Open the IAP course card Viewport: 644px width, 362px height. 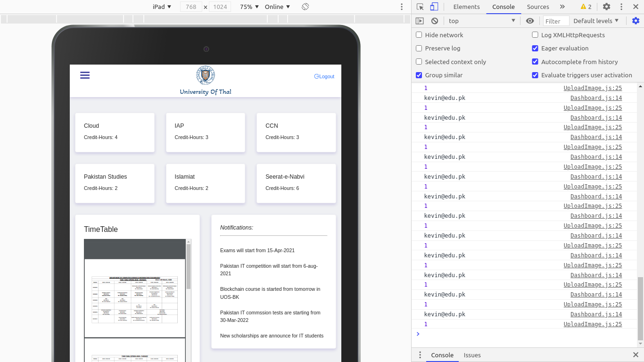(x=206, y=132)
